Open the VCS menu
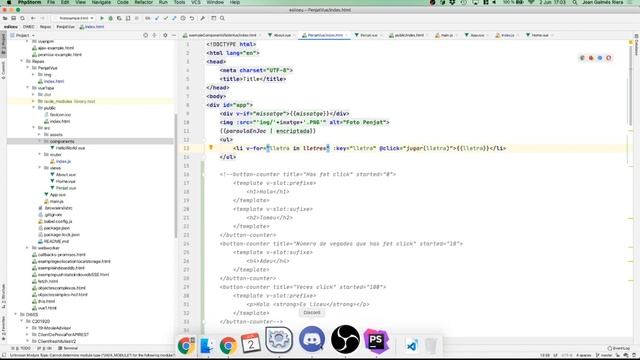Image resolution: width=640 pixels, height=360 pixels. [x=196, y=2]
